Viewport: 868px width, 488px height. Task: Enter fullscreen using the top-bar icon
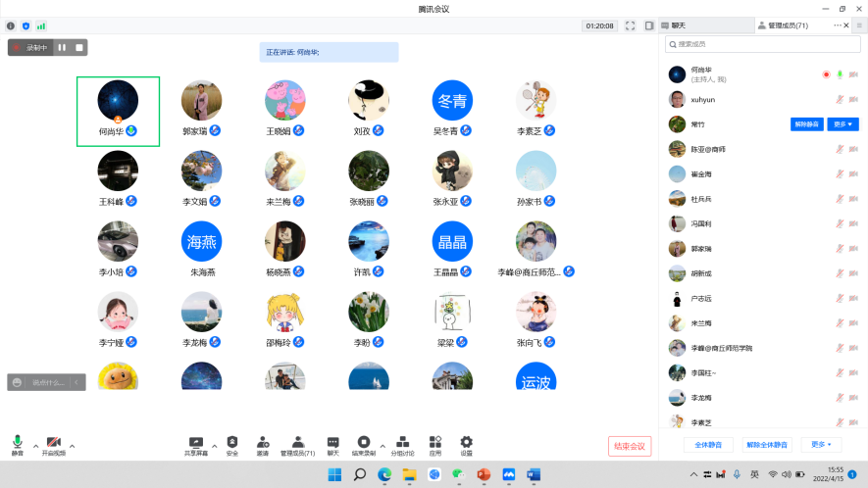(x=630, y=25)
